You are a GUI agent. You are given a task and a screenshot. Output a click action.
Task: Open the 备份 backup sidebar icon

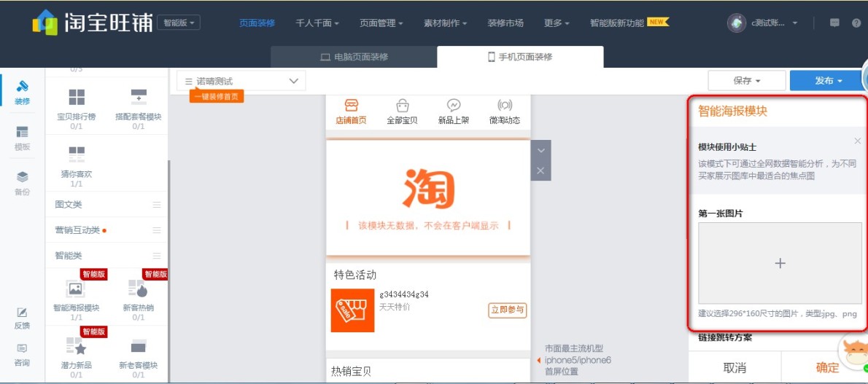pos(23,177)
